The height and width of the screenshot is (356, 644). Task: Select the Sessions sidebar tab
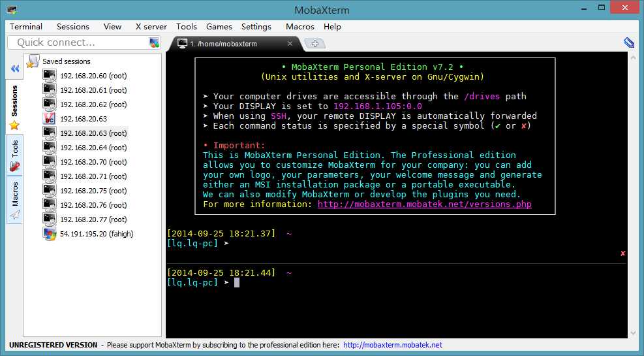(14, 107)
